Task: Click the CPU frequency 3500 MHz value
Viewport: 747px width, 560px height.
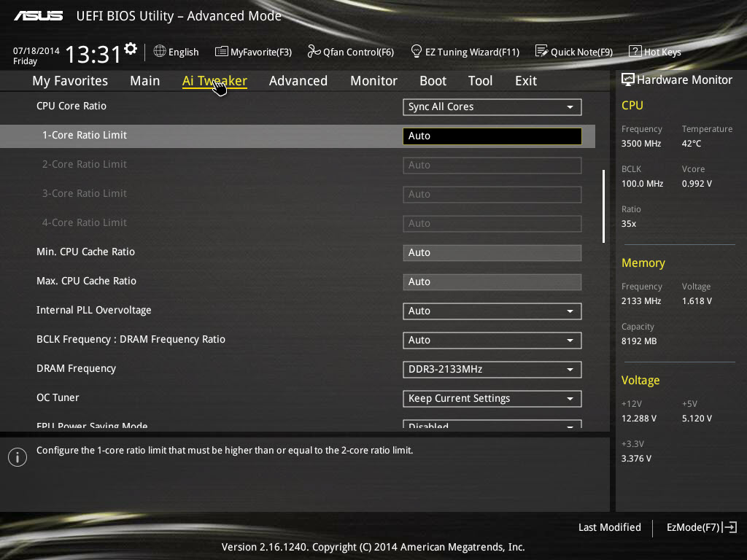Action: click(x=640, y=144)
